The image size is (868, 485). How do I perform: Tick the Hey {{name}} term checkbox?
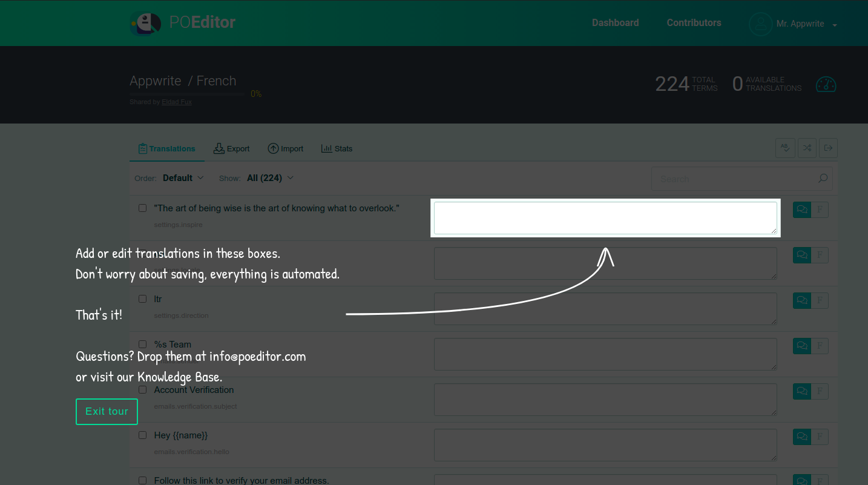pos(143,435)
